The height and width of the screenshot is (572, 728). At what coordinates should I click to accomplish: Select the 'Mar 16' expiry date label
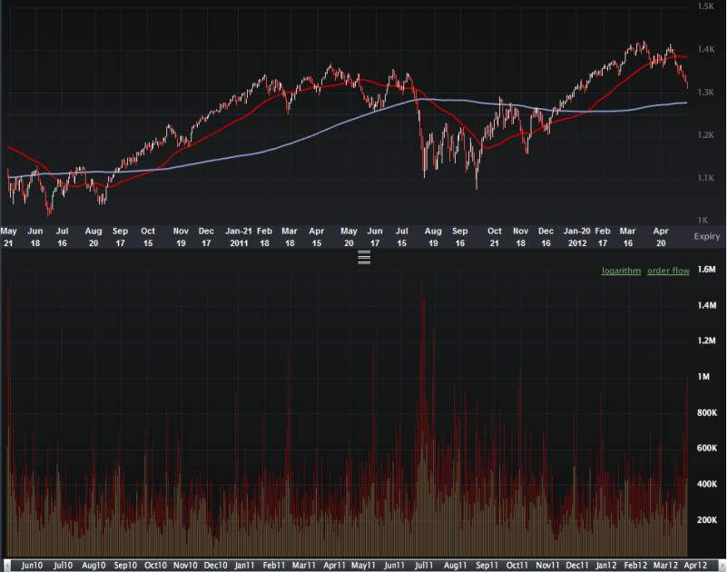[627, 237]
